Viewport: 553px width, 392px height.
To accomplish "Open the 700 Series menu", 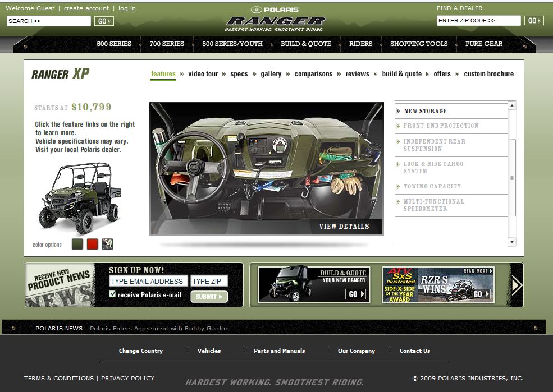I will click(167, 44).
